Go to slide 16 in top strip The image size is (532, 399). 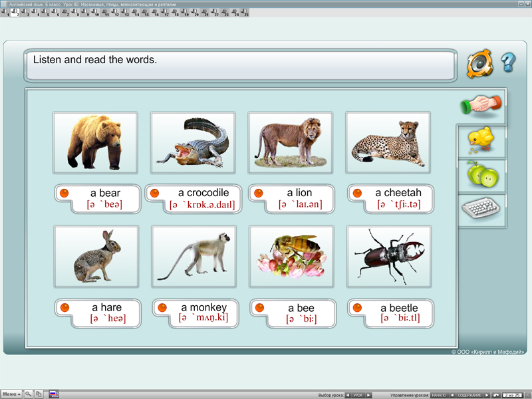click(154, 12)
